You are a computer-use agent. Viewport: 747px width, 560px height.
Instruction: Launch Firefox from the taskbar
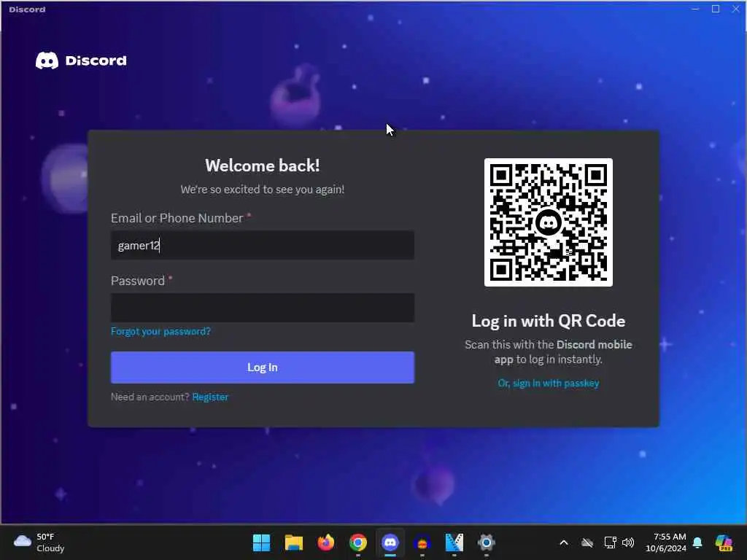[x=326, y=542]
